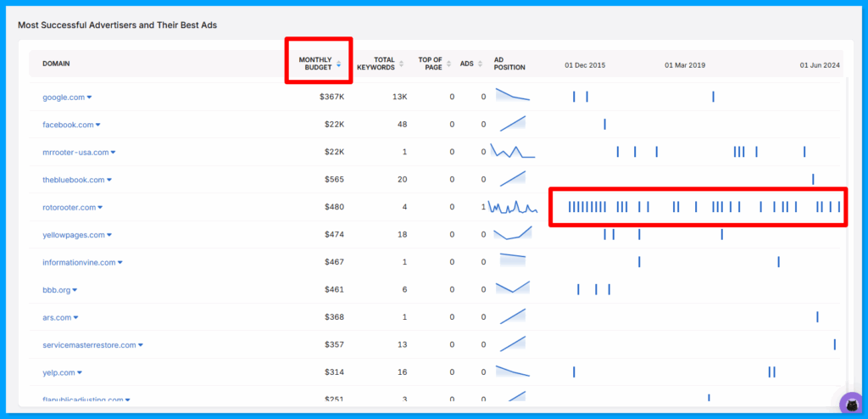Click the $474 monthly budget value
868x419 pixels.
tap(334, 234)
